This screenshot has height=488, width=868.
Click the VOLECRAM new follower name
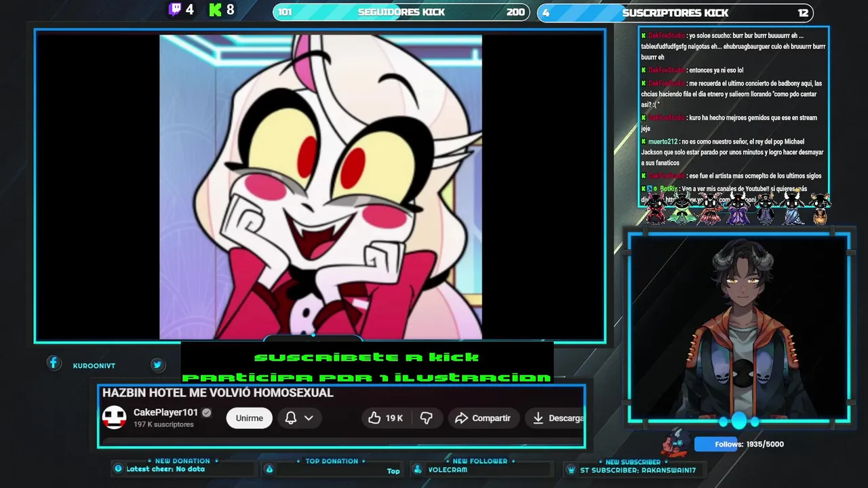pyautogui.click(x=448, y=470)
